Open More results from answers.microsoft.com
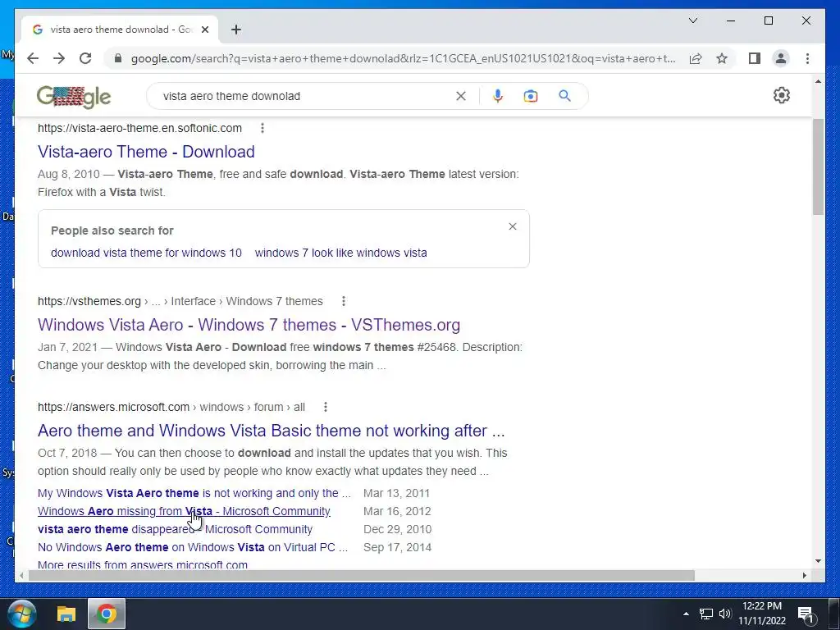 tap(143, 564)
